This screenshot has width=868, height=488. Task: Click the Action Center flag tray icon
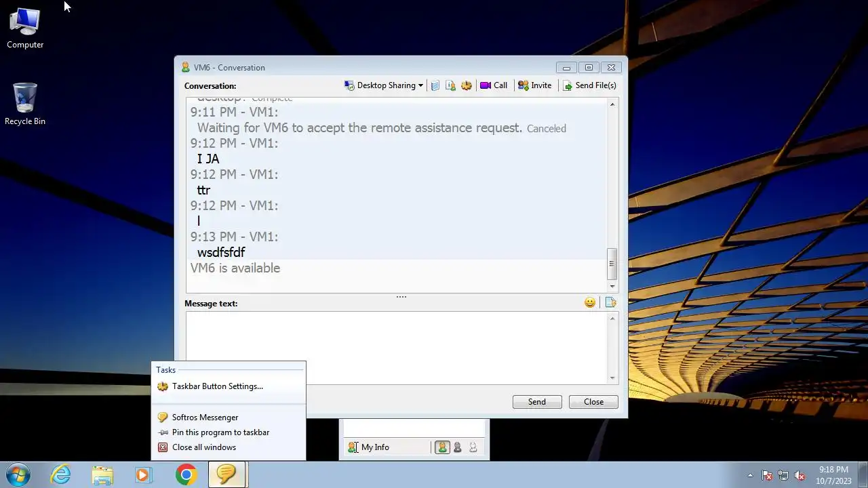click(767, 475)
